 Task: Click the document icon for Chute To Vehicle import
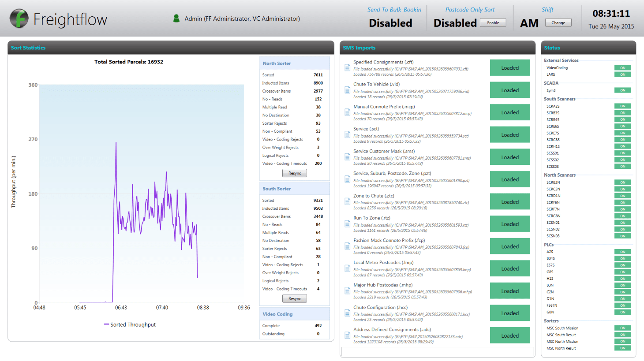coord(347,89)
